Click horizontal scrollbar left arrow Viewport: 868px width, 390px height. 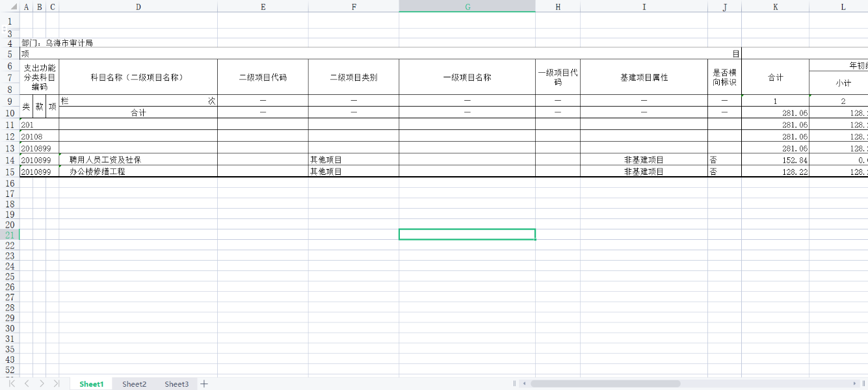point(523,383)
